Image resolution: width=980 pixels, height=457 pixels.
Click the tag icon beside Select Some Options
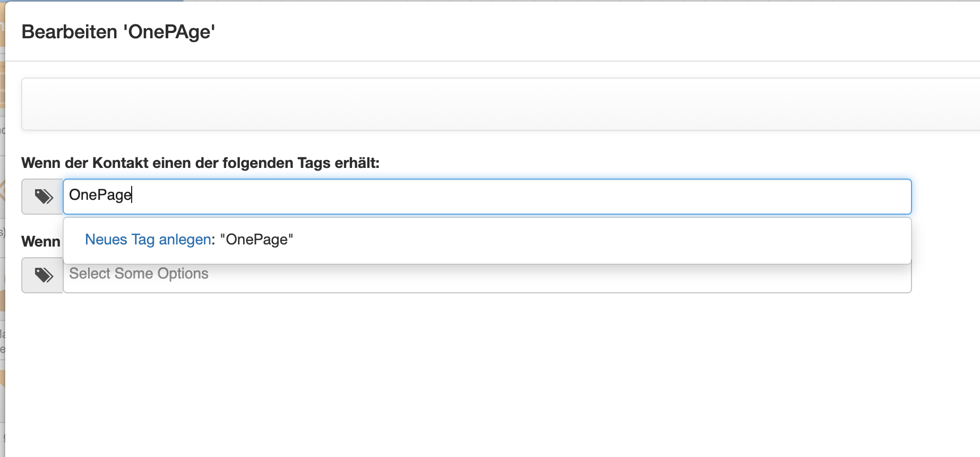(x=43, y=275)
